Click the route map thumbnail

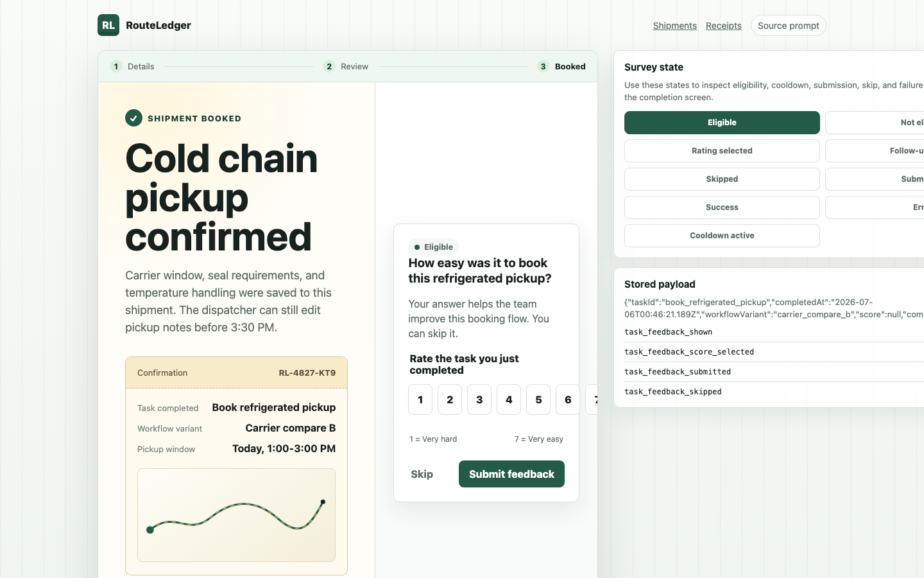(236, 515)
